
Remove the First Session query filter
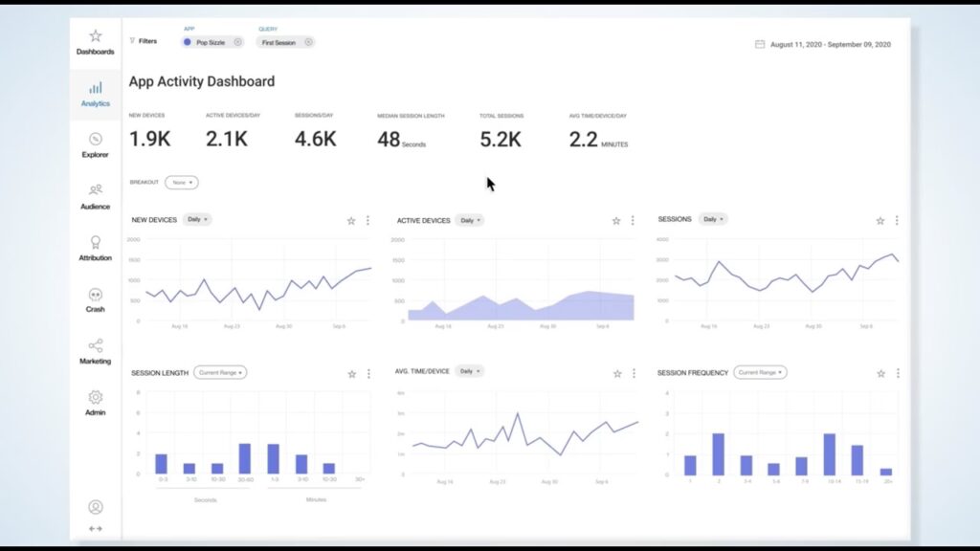click(307, 42)
